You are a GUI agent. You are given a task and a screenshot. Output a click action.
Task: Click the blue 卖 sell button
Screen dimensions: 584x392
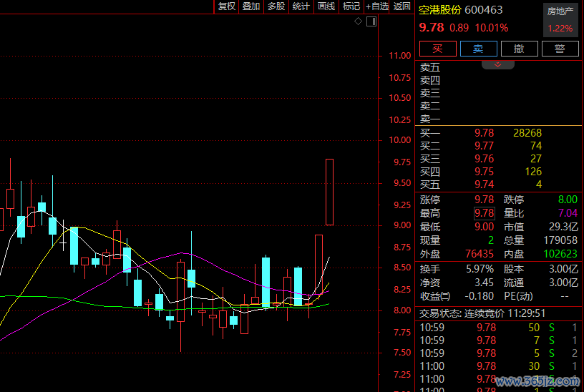point(478,49)
